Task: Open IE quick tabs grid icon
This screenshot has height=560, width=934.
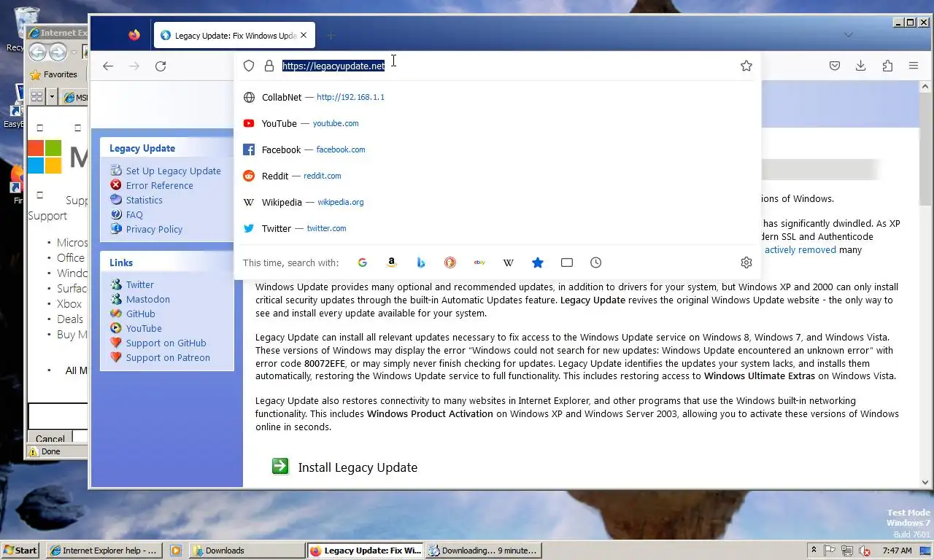Action: pos(36,96)
